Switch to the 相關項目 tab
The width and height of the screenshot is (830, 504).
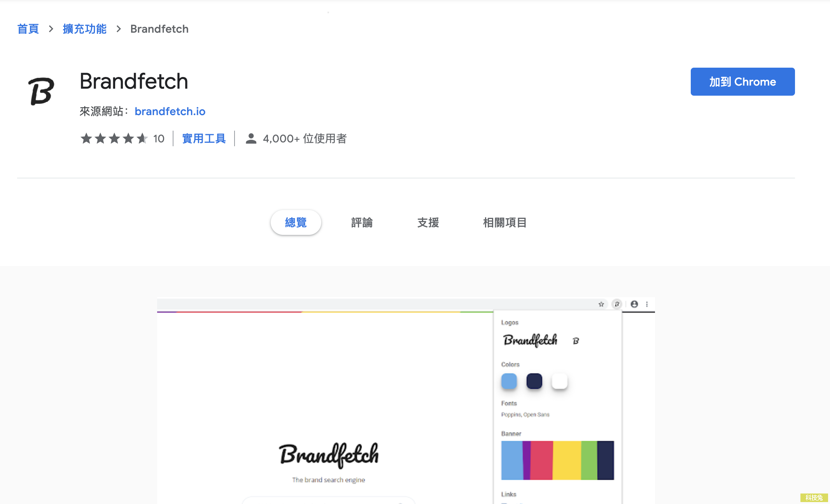504,222
